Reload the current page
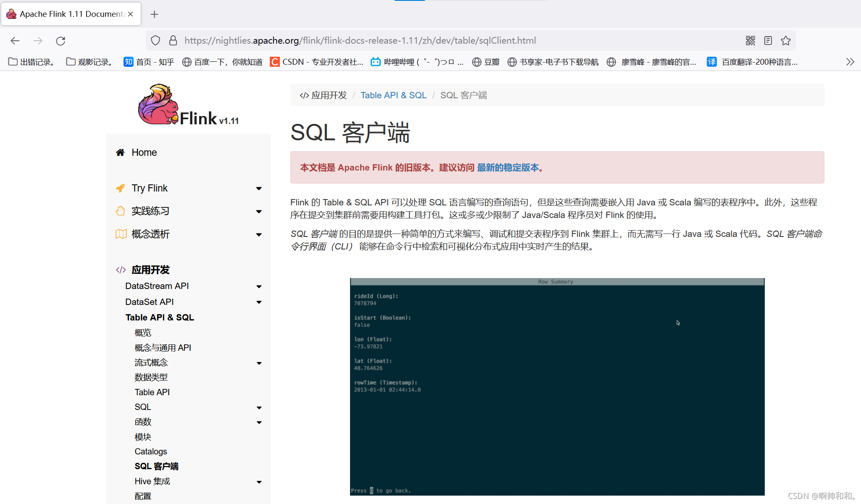The height and width of the screenshot is (504, 861). coord(61,41)
